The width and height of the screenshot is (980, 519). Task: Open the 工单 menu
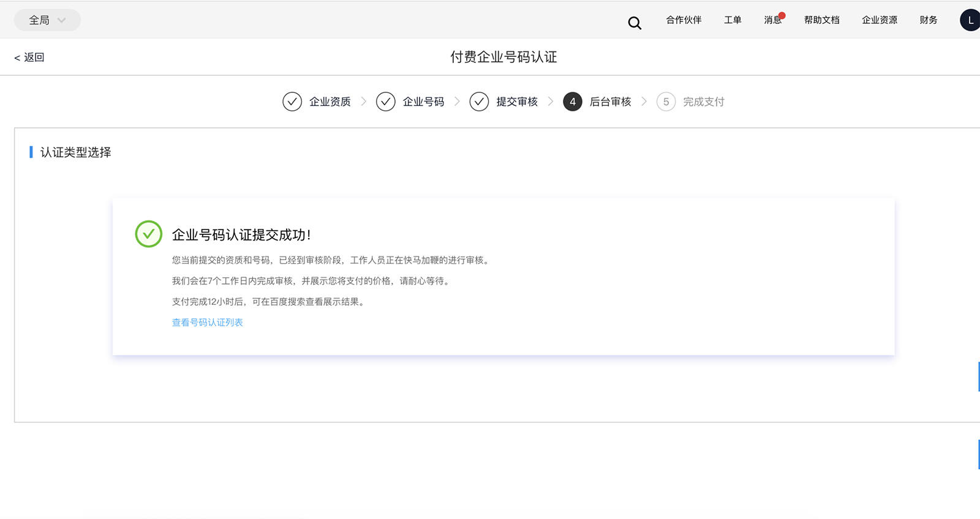point(733,20)
